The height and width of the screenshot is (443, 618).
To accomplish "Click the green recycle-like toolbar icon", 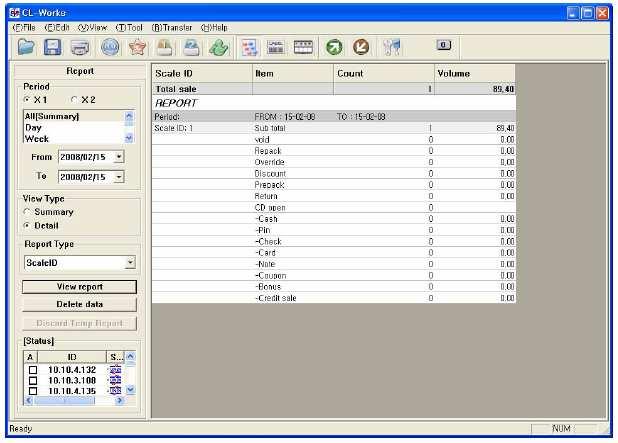I will 219,47.
